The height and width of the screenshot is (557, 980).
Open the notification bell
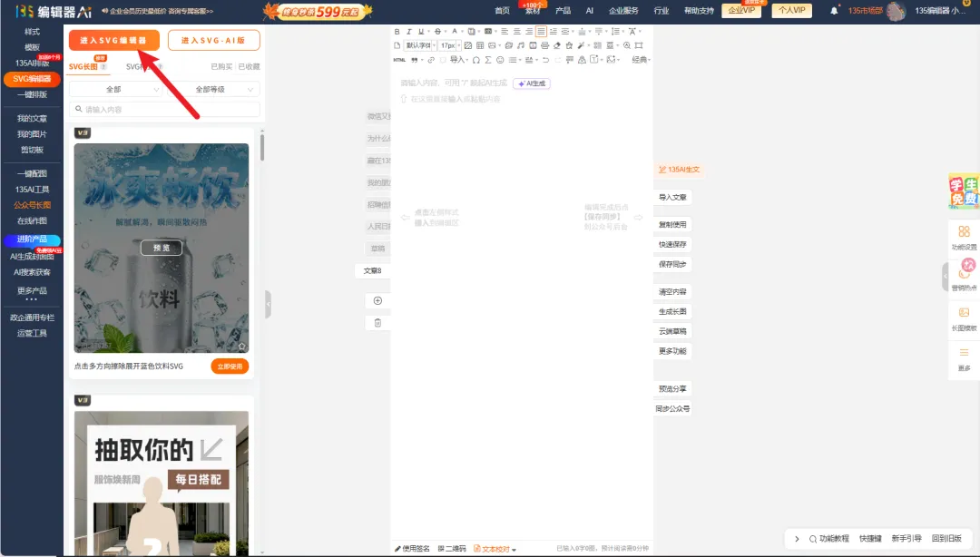click(x=834, y=11)
